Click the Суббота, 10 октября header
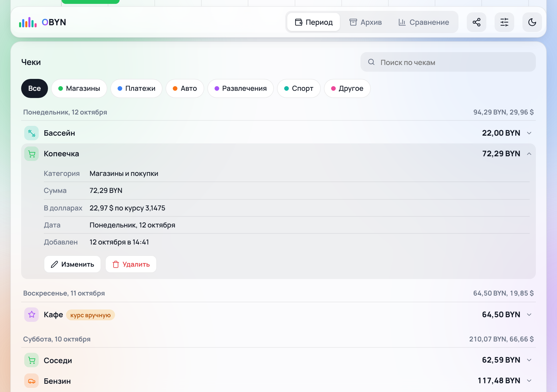 tap(57, 339)
